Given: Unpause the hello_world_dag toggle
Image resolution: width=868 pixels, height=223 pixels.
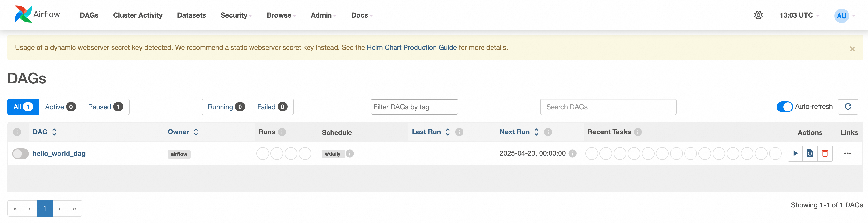Looking at the screenshot, I should pos(20,153).
